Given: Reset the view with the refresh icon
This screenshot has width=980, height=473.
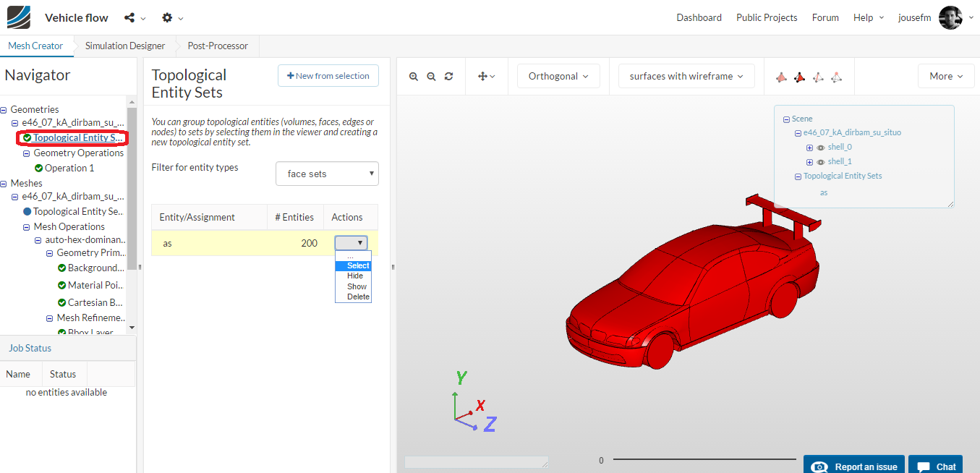Looking at the screenshot, I should pyautogui.click(x=448, y=77).
